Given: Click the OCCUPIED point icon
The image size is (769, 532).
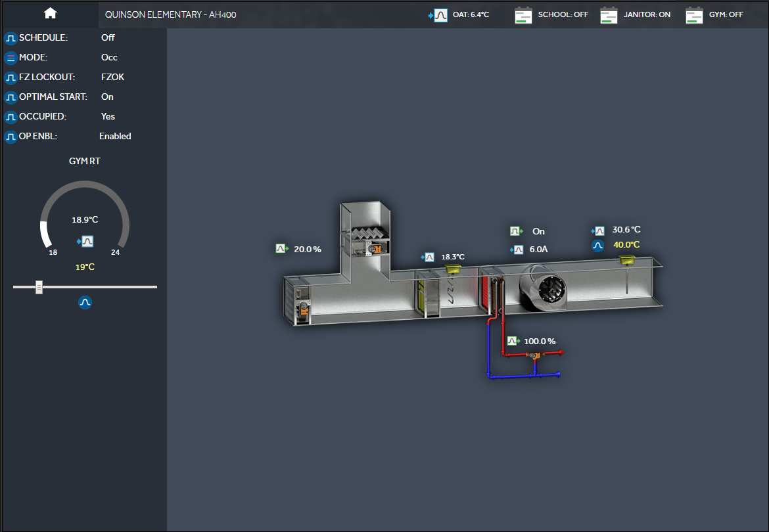Looking at the screenshot, I should pyautogui.click(x=11, y=117).
